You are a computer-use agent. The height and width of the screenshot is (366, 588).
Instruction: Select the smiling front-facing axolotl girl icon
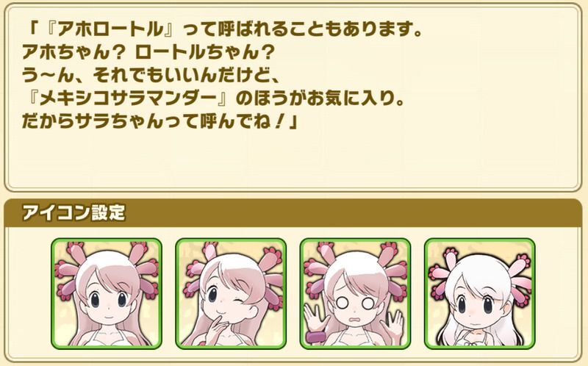point(107,294)
